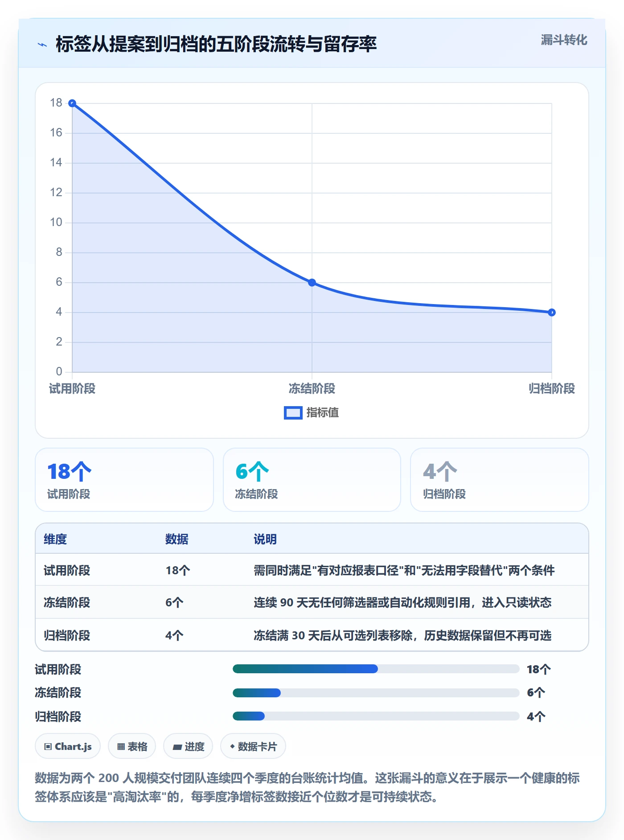
Task: Open the 6个 冻结阶段 stat card
Action: coord(312,480)
